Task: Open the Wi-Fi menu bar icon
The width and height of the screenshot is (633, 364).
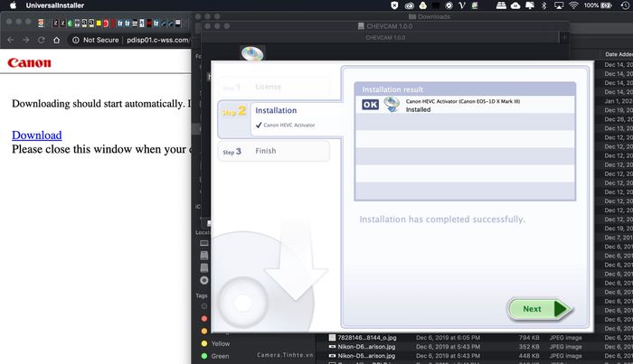Action: tap(573, 5)
